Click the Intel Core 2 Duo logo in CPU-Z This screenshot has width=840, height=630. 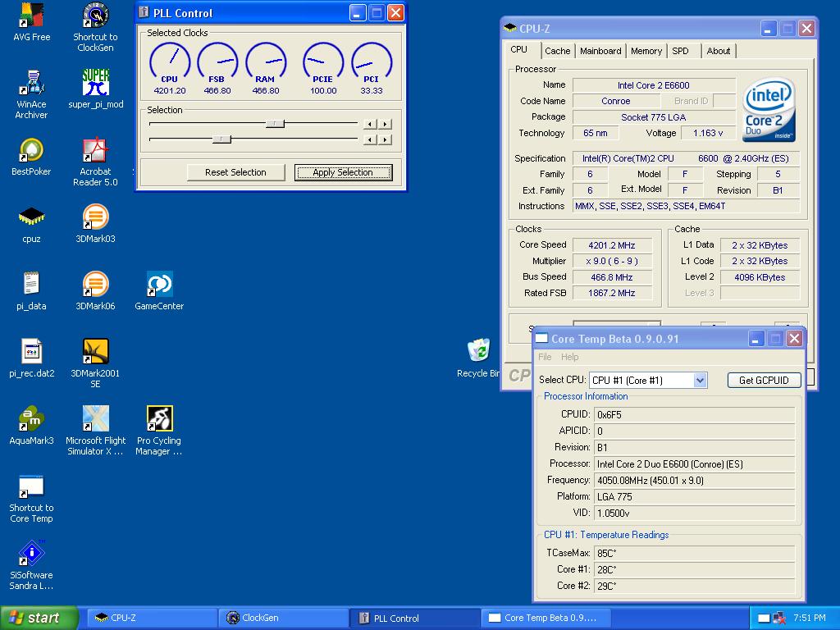[769, 109]
